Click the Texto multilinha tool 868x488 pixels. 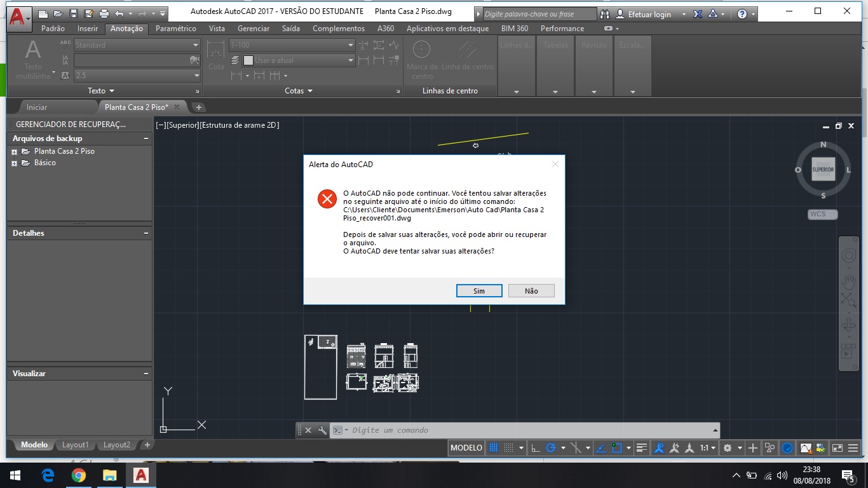[32, 59]
